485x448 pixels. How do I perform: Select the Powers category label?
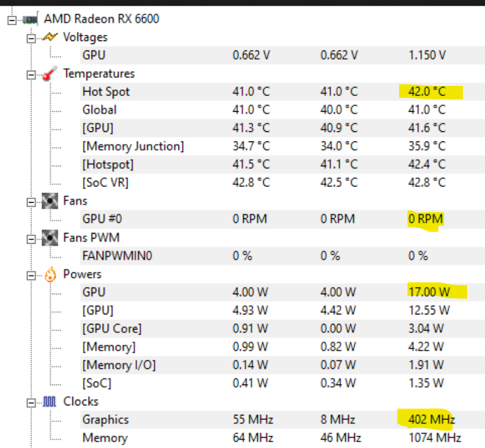[x=83, y=274]
